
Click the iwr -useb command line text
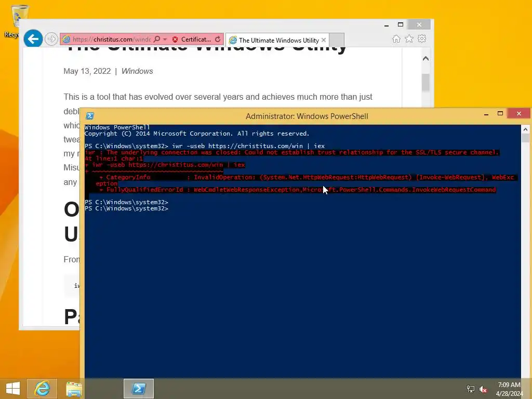(248, 146)
